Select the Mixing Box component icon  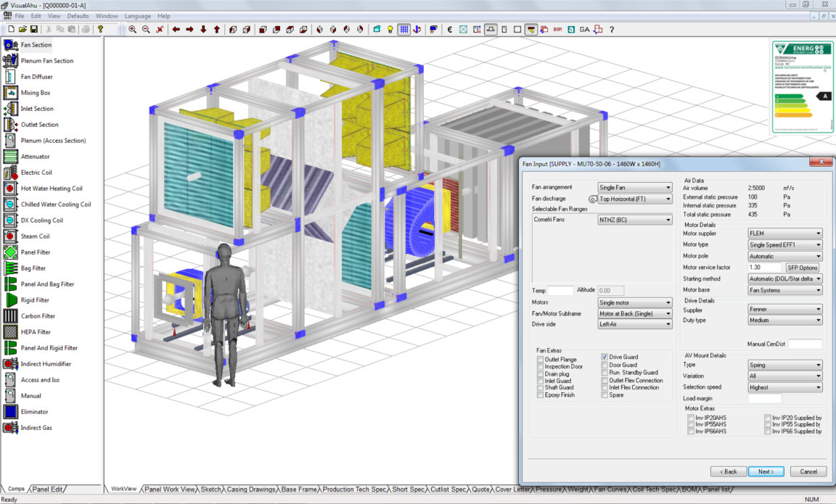[10, 93]
